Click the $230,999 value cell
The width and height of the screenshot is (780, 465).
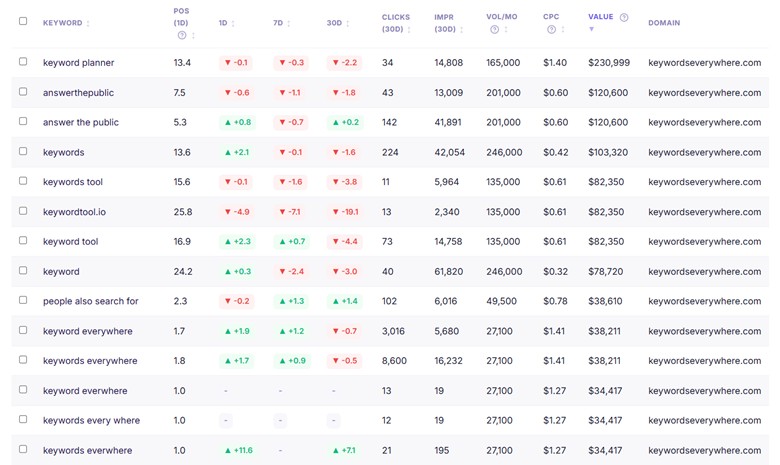point(609,63)
